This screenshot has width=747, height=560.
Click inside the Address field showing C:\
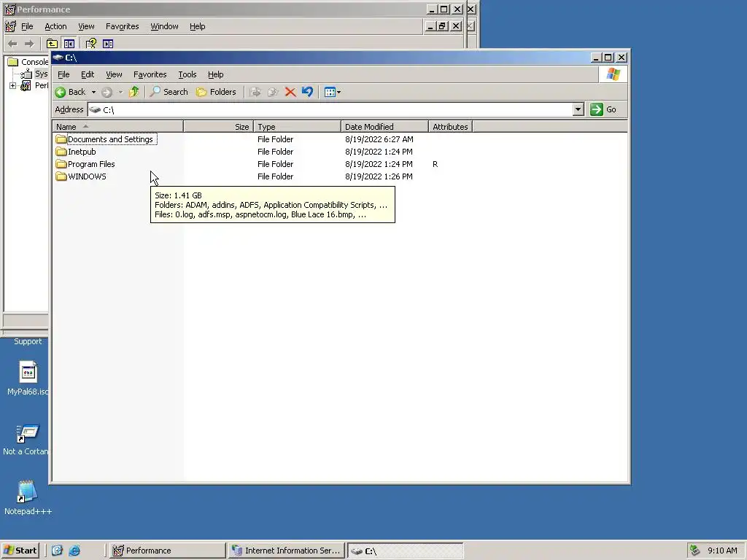coord(330,109)
